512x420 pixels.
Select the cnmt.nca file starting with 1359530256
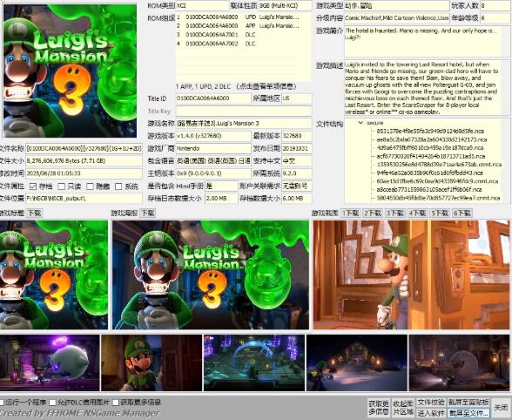pyautogui.click(x=439, y=165)
